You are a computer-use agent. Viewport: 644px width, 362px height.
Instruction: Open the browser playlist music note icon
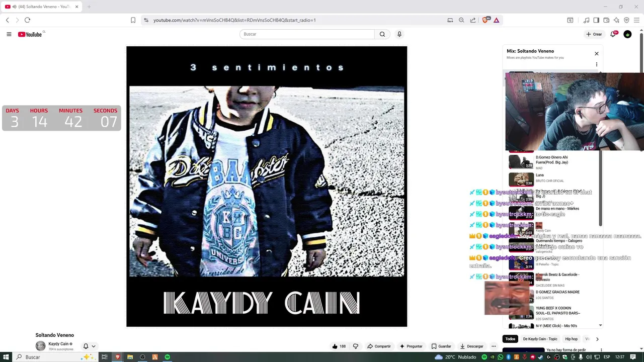point(586,20)
